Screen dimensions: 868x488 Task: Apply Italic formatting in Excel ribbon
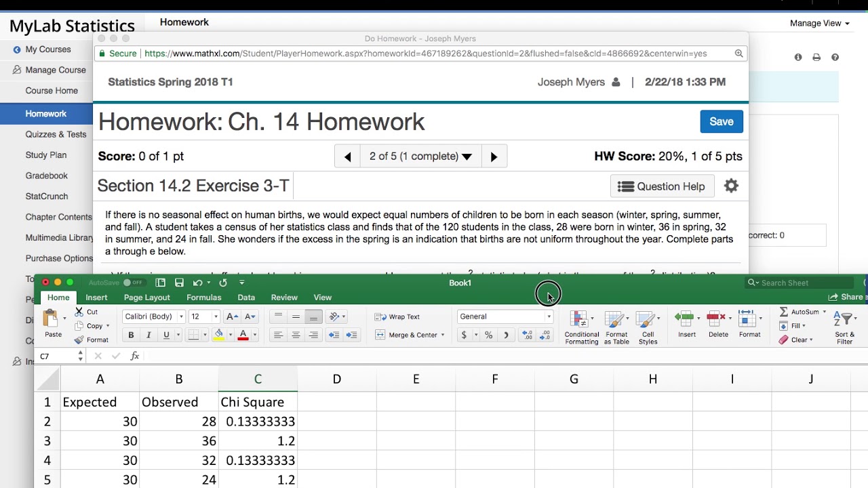[149, 335]
